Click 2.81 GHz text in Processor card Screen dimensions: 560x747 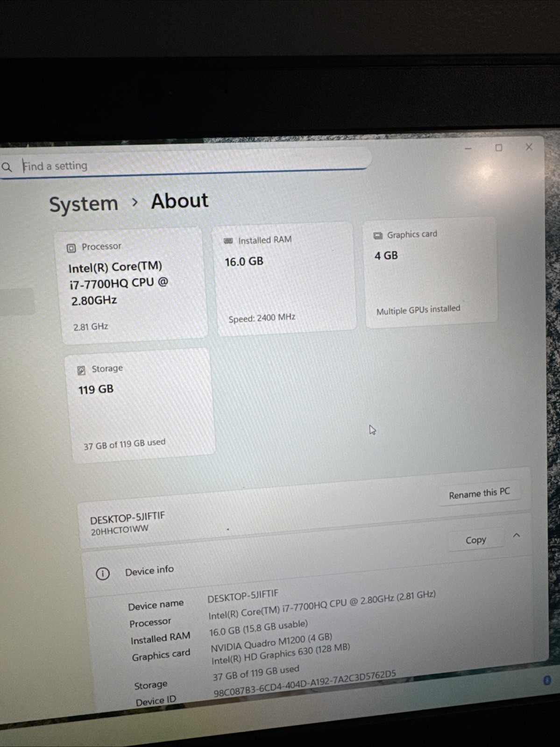pyautogui.click(x=91, y=327)
